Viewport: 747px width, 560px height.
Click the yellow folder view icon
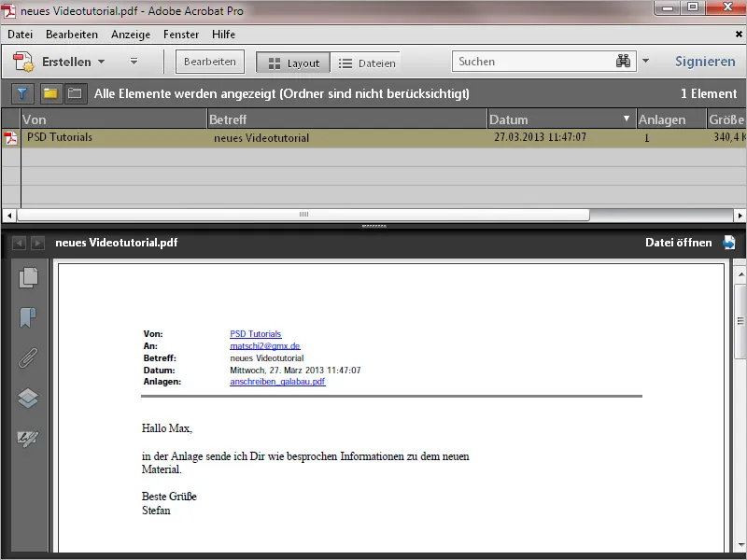[x=50, y=93]
